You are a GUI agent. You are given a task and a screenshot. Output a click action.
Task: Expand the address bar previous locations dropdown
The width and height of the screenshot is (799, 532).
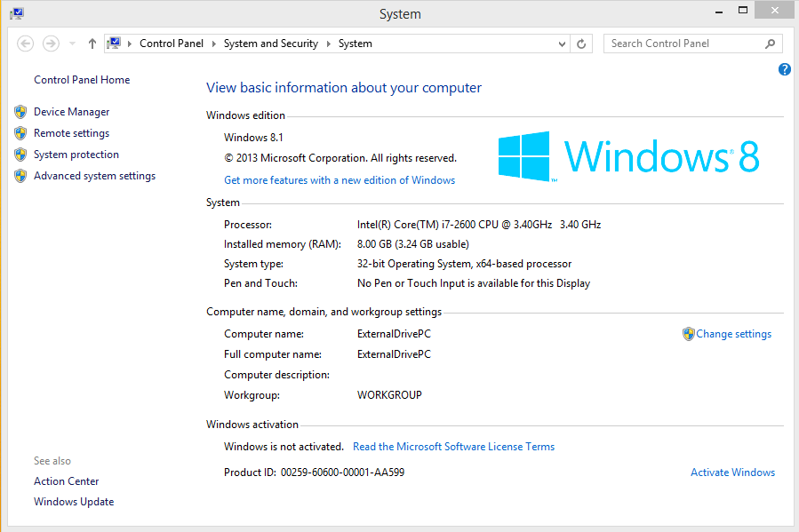tap(562, 44)
